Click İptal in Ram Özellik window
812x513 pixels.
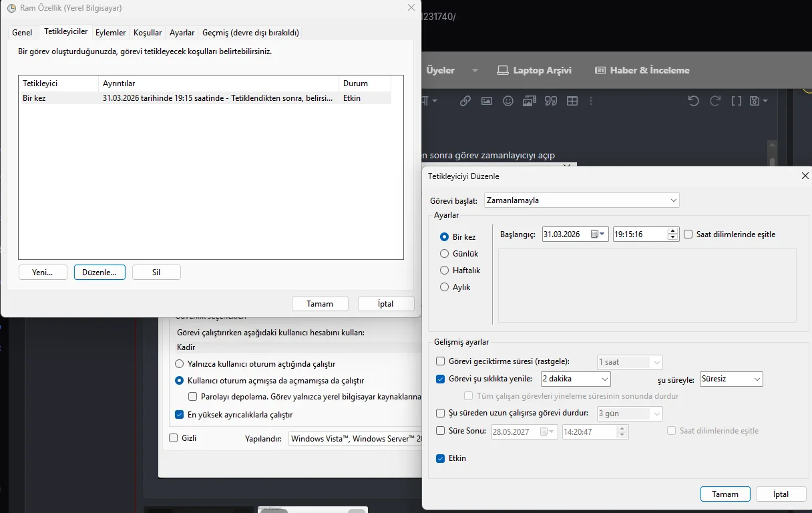pos(386,303)
